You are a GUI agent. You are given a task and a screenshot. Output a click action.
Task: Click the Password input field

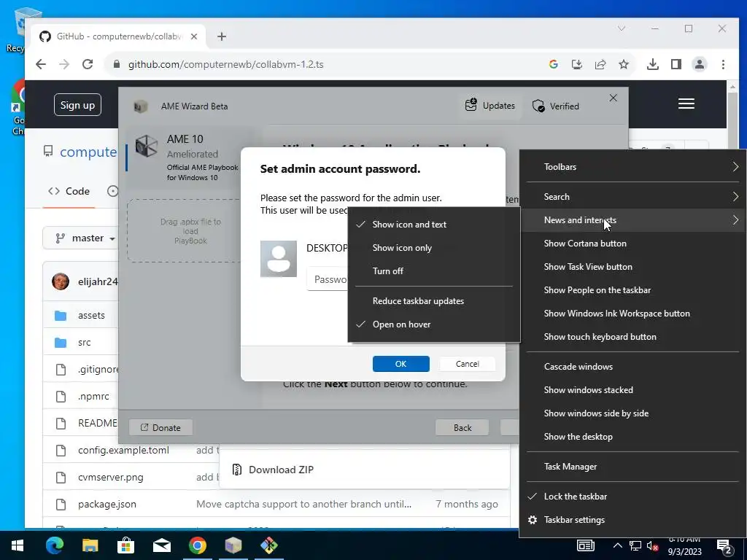click(328, 279)
